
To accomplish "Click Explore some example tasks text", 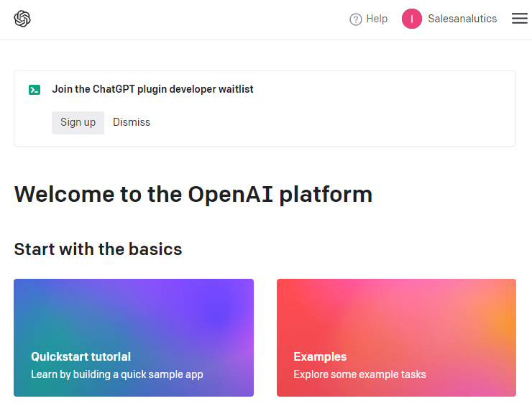I will (x=359, y=374).
